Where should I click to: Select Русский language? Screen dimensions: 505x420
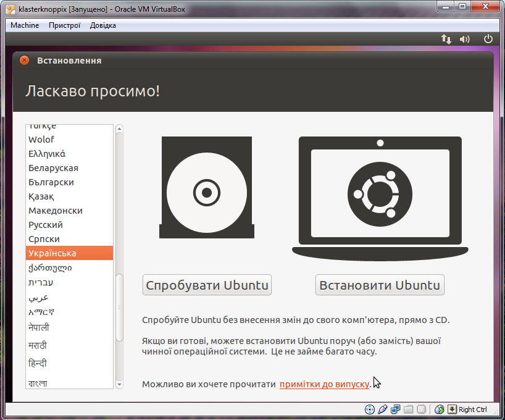(x=69, y=225)
